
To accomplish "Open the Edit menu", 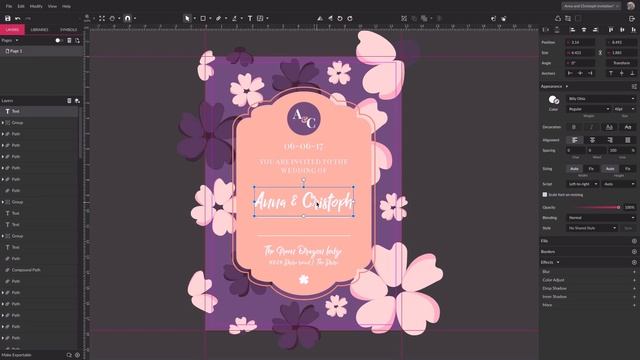I will (21, 6).
